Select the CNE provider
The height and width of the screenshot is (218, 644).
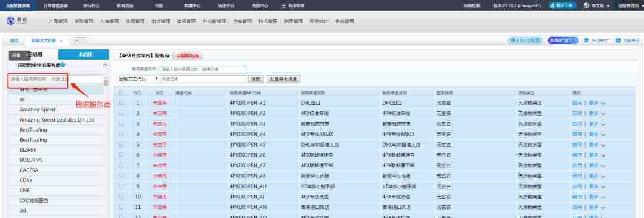[x=24, y=190]
